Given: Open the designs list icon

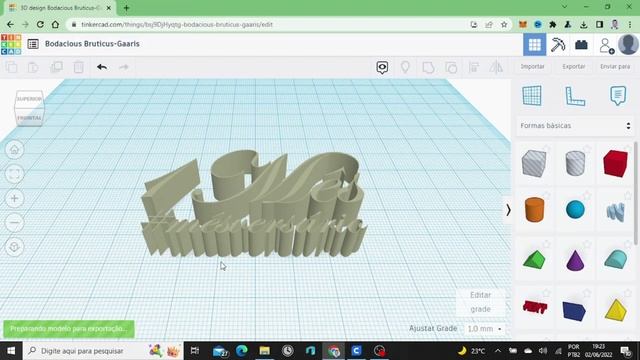Looking at the screenshot, I should click(33, 44).
